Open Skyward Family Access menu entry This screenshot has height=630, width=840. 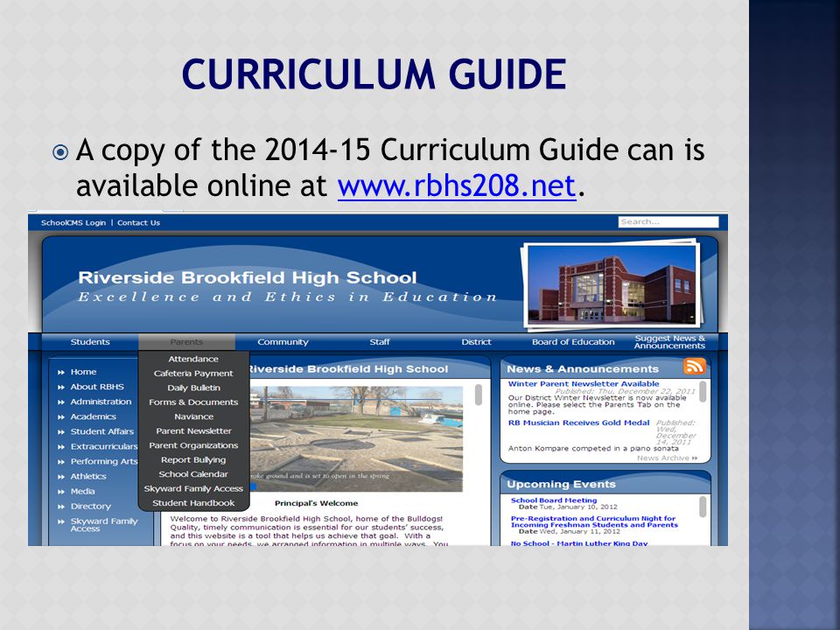click(x=193, y=489)
